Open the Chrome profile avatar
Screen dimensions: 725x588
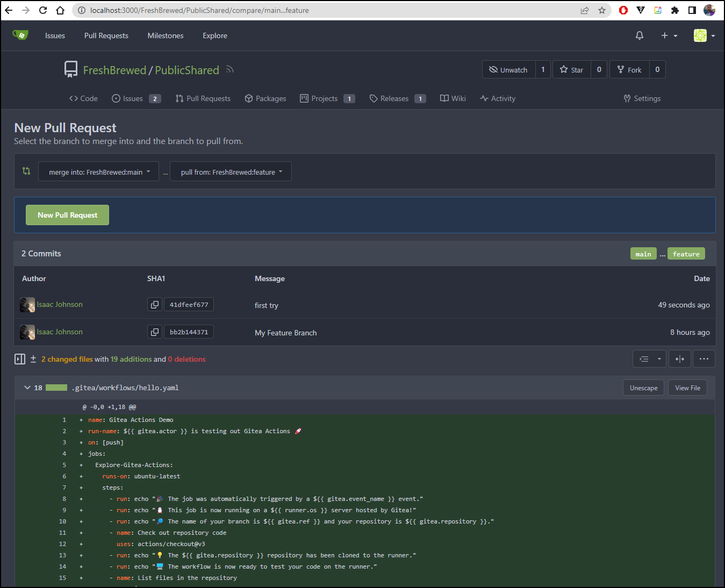pos(709,10)
